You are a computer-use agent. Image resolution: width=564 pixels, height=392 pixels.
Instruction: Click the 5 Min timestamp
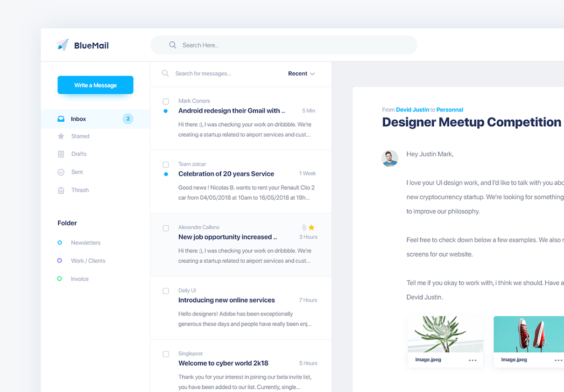pos(309,111)
